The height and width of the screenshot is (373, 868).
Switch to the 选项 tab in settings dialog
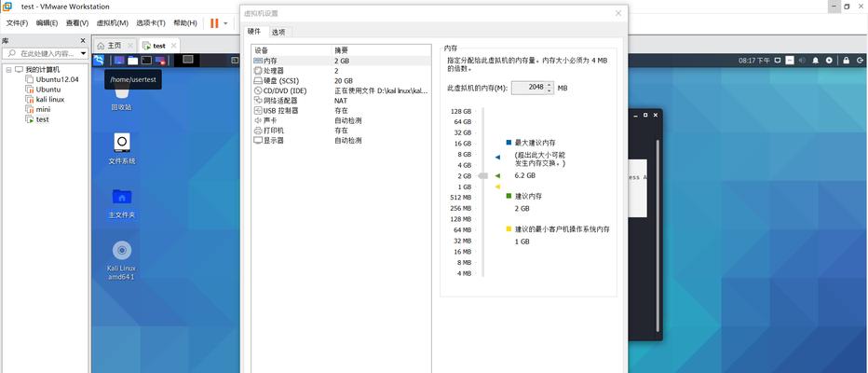(x=278, y=32)
